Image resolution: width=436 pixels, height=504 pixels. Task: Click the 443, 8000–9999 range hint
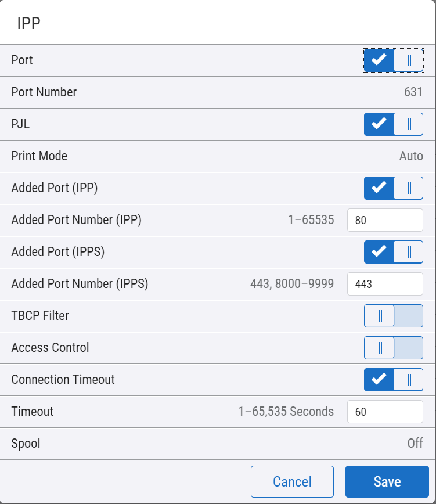[292, 284]
